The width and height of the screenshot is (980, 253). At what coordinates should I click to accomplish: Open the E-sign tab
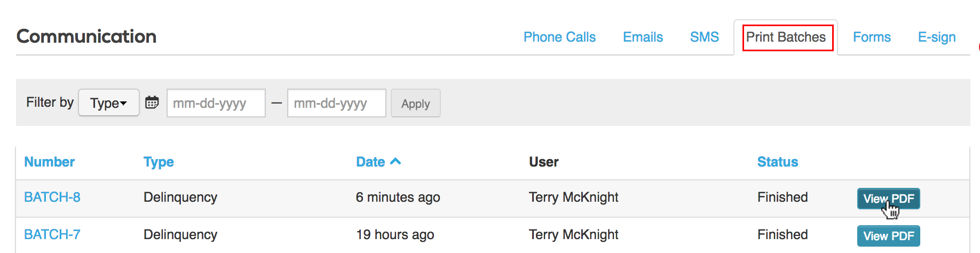tap(937, 37)
